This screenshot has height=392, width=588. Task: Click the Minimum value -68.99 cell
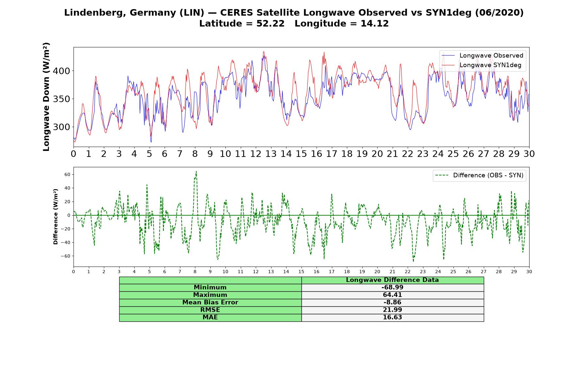pos(392,287)
